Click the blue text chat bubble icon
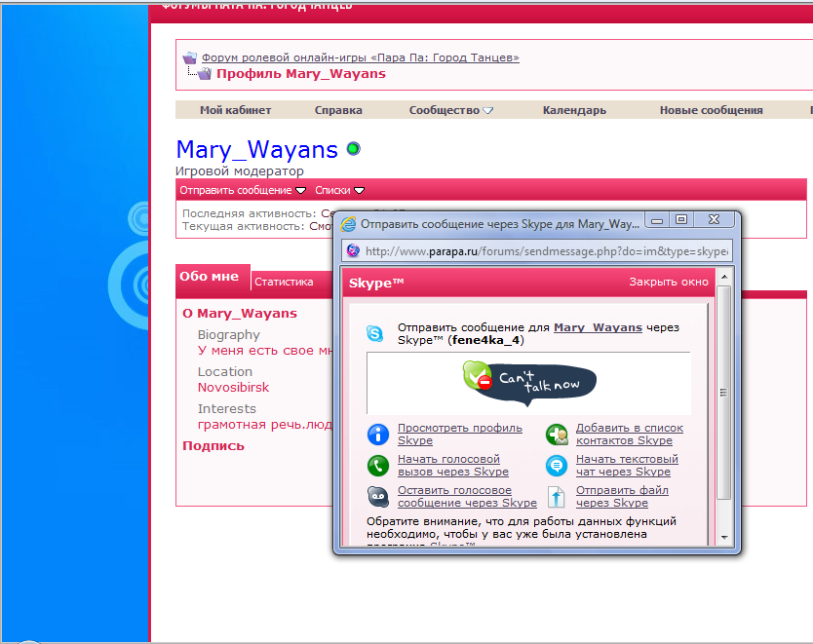The width and height of the screenshot is (813, 644). tap(557, 466)
